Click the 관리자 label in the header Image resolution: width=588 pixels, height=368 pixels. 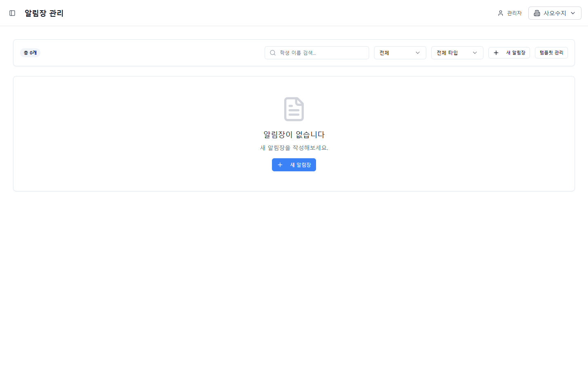[514, 13]
